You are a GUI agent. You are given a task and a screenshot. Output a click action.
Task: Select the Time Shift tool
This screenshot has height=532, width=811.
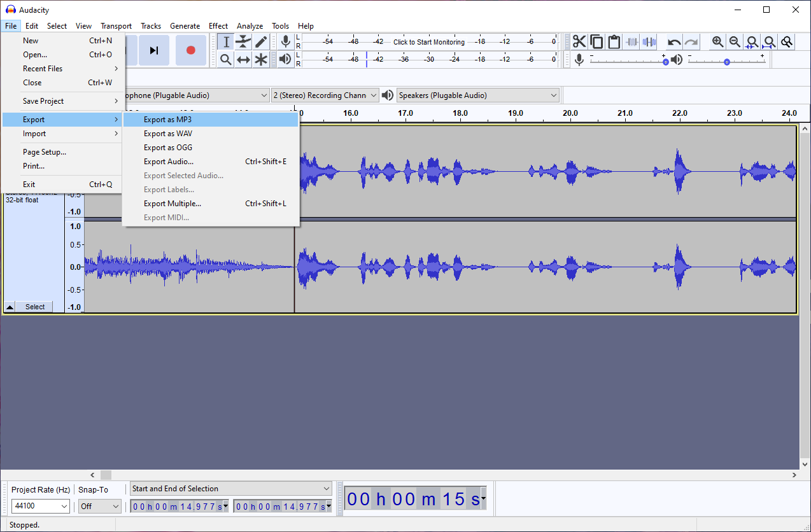pyautogui.click(x=243, y=60)
